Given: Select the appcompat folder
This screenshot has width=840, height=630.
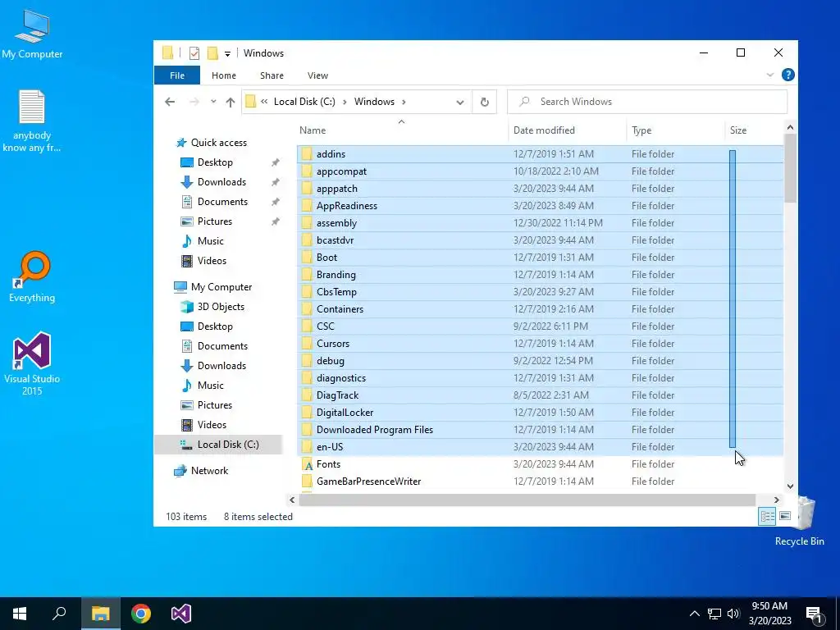Looking at the screenshot, I should pyautogui.click(x=540, y=171).
